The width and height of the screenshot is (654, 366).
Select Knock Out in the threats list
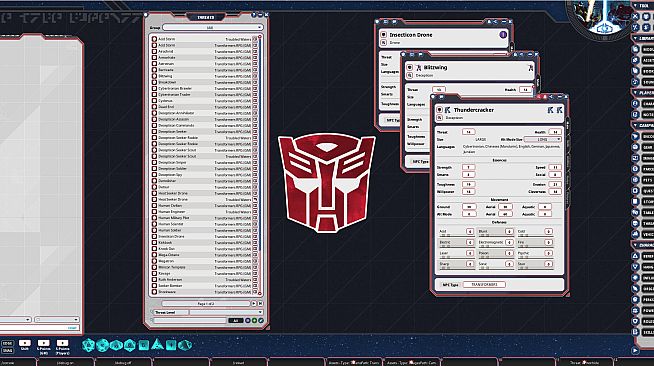pyautogui.click(x=204, y=249)
